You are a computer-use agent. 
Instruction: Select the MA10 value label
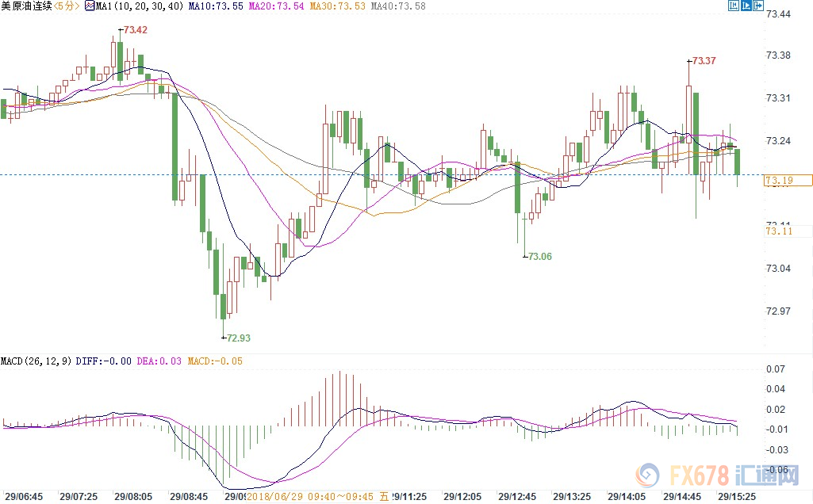click(x=216, y=6)
